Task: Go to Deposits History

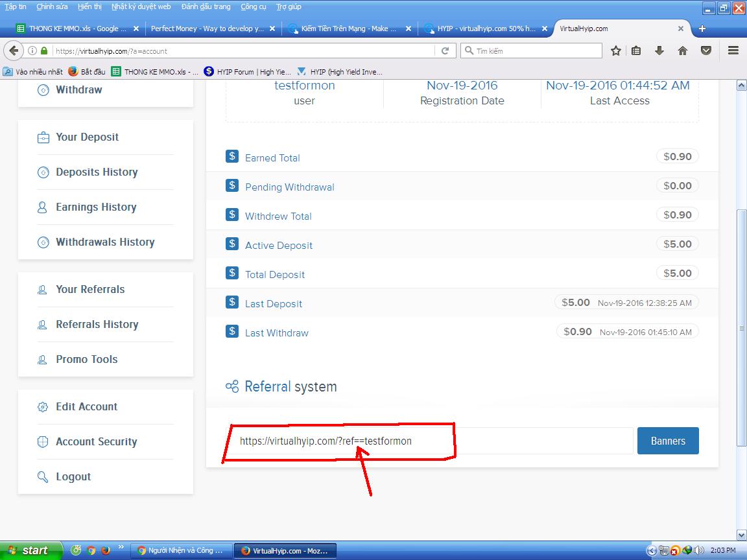Action: [x=97, y=172]
